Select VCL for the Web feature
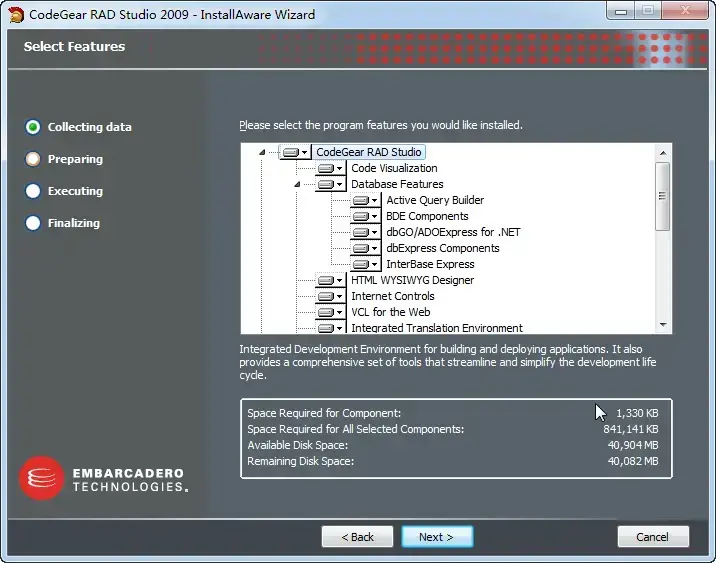Viewport: 716px width, 563px height. 390,312
